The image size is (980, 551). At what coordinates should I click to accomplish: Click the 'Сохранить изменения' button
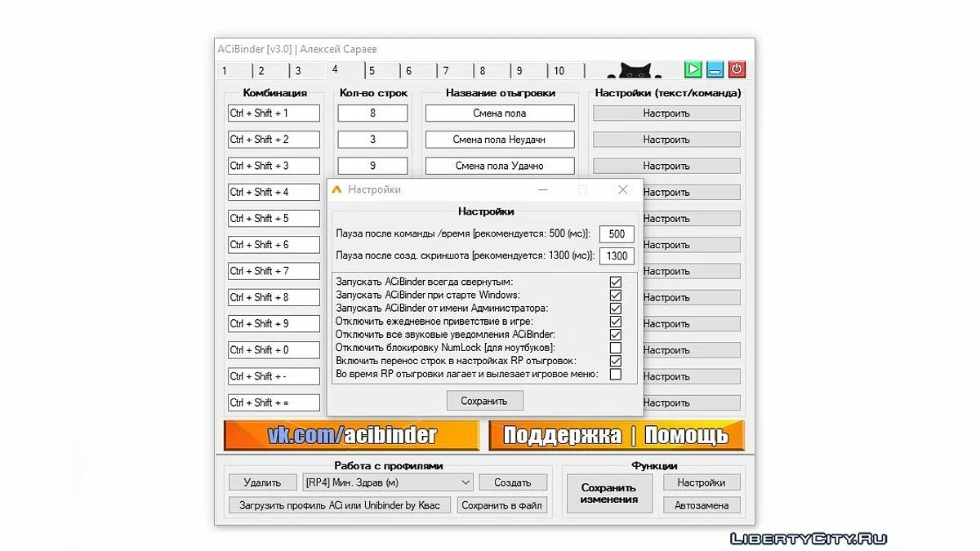click(x=609, y=493)
